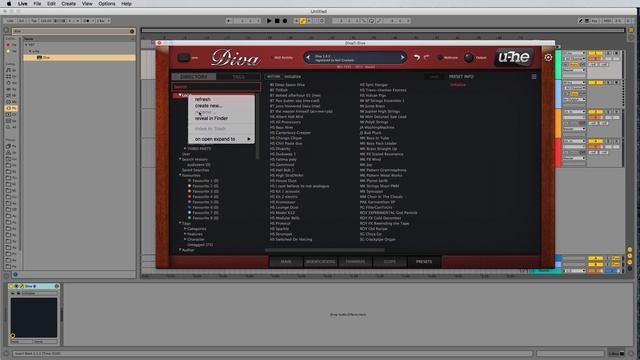Clear the Live browser search field
Screen dimensions: 640x360
coord(132,31)
